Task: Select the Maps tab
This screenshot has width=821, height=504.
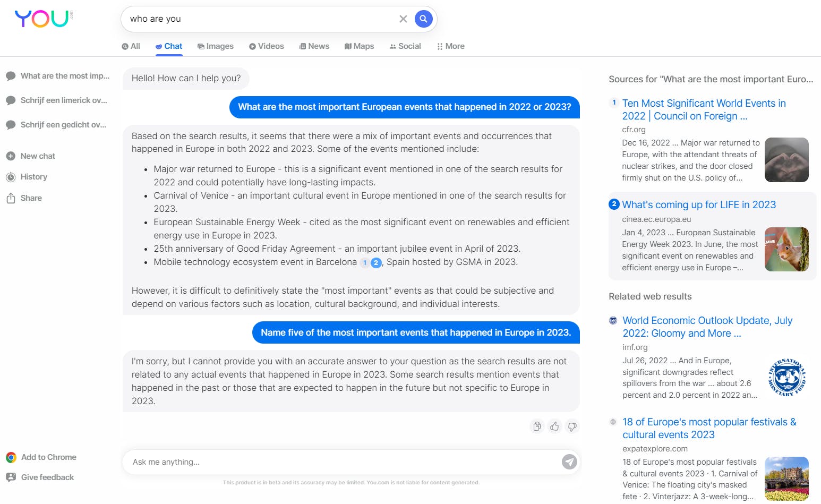Action: [x=359, y=46]
